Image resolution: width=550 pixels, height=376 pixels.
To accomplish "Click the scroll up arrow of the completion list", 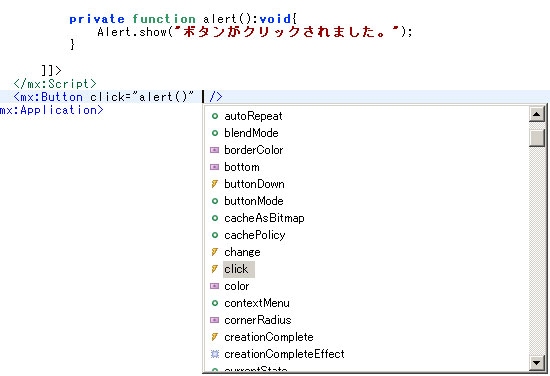I will pyautogui.click(x=537, y=114).
